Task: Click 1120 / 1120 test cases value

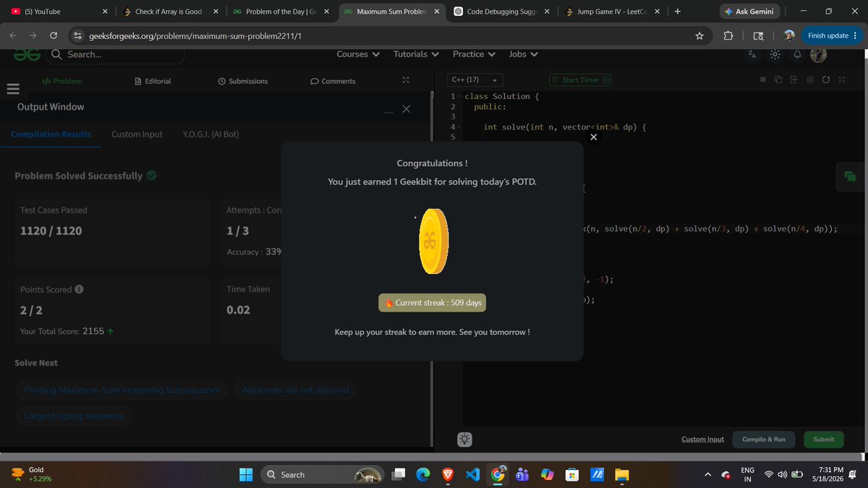Action: [x=51, y=231]
